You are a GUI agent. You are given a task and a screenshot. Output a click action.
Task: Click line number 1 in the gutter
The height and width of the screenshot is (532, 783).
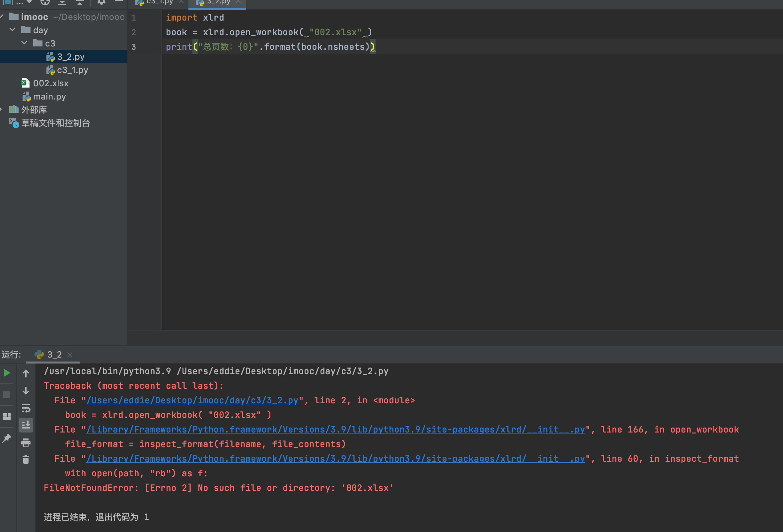[134, 18]
